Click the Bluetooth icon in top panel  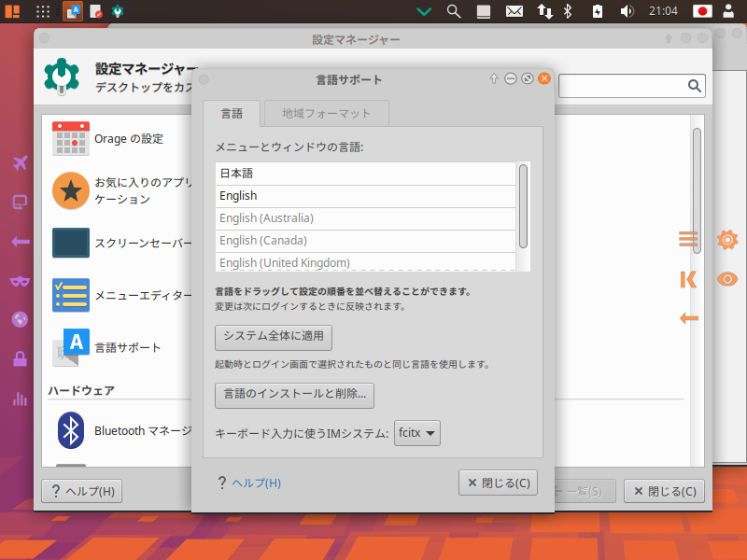568,11
